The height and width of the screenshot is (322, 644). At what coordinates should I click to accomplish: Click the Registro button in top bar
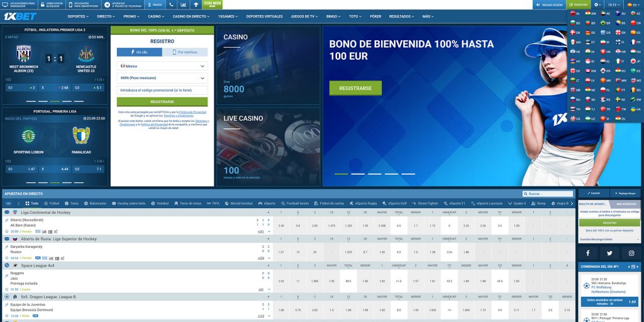[579, 5]
